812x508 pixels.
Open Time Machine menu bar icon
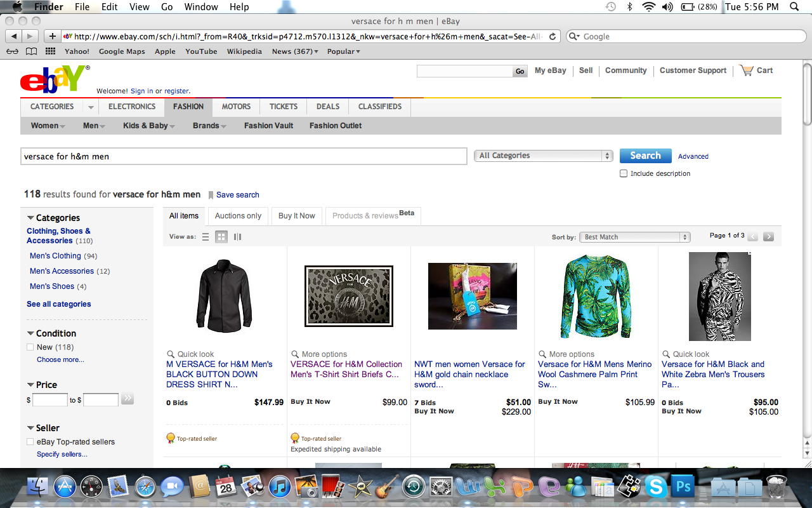[611, 7]
